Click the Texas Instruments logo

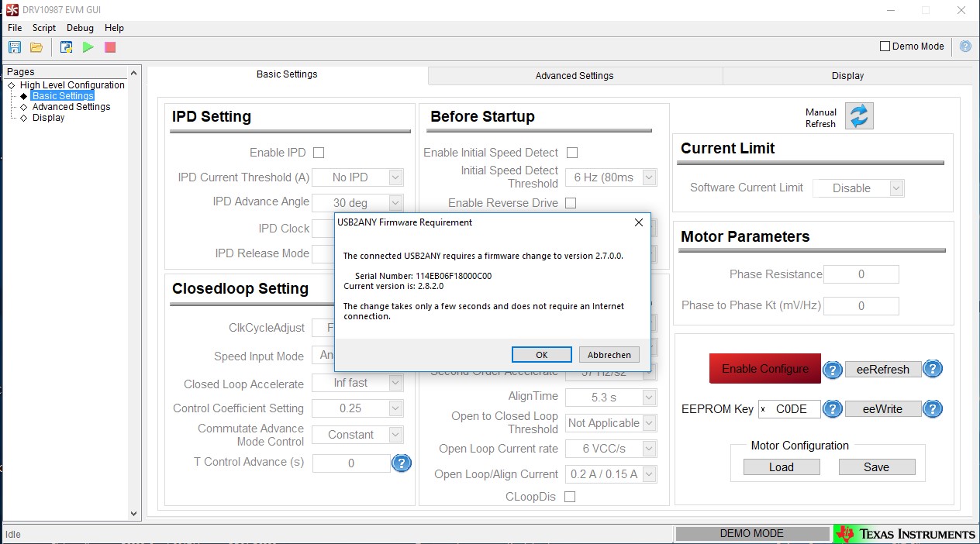(906, 534)
